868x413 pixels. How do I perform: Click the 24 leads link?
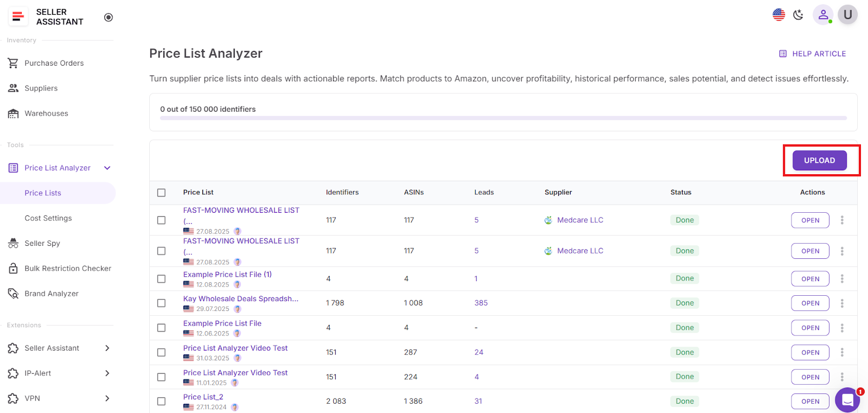click(x=479, y=352)
